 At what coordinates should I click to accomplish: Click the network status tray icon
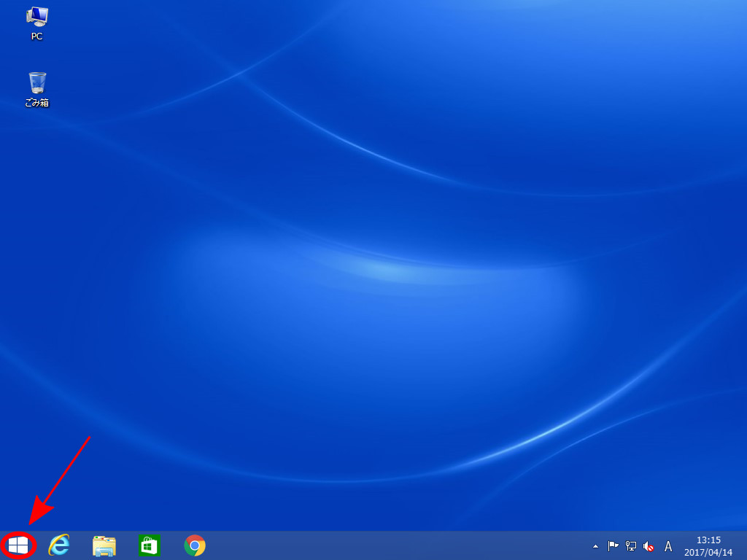[x=631, y=546]
